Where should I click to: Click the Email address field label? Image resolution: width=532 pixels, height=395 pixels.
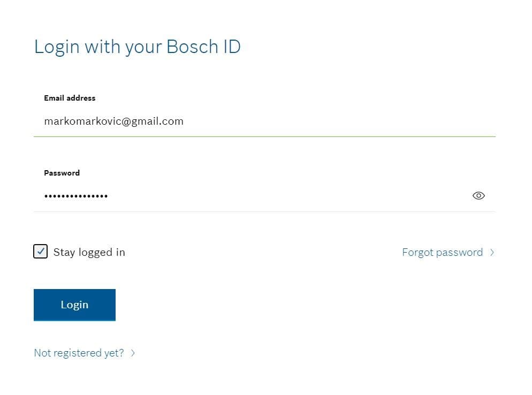(x=70, y=98)
